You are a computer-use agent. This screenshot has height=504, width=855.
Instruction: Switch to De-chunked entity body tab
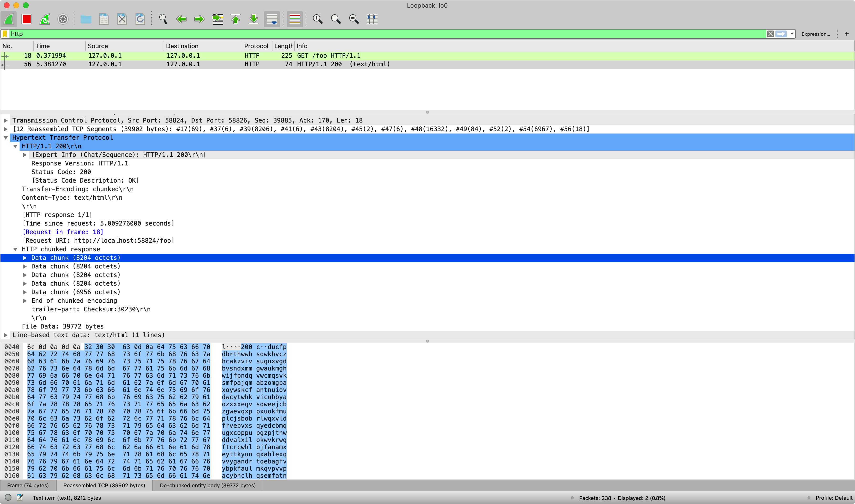208,485
